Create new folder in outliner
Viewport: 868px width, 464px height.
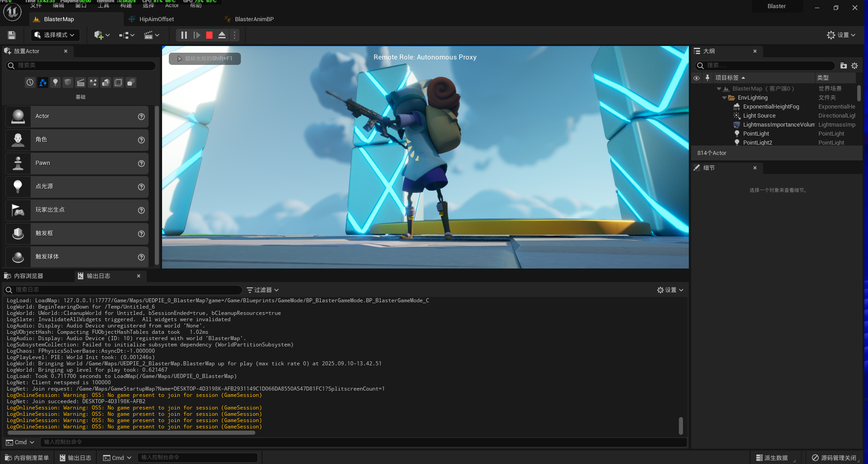pos(844,66)
